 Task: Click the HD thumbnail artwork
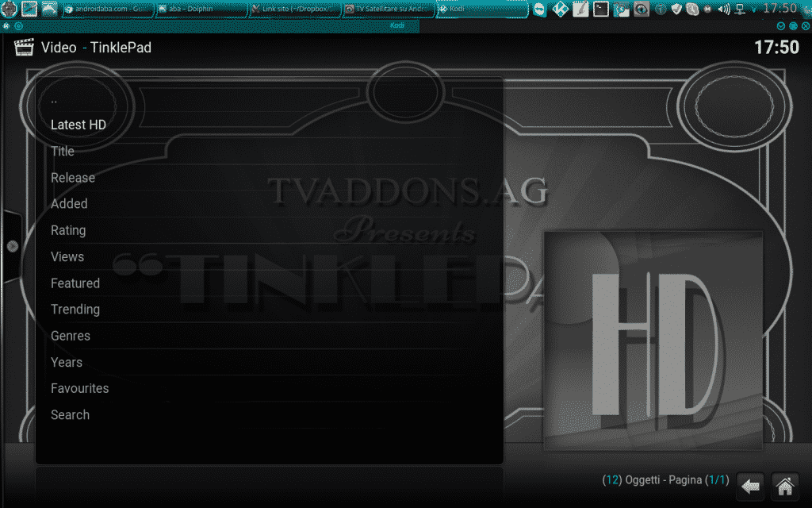653,341
